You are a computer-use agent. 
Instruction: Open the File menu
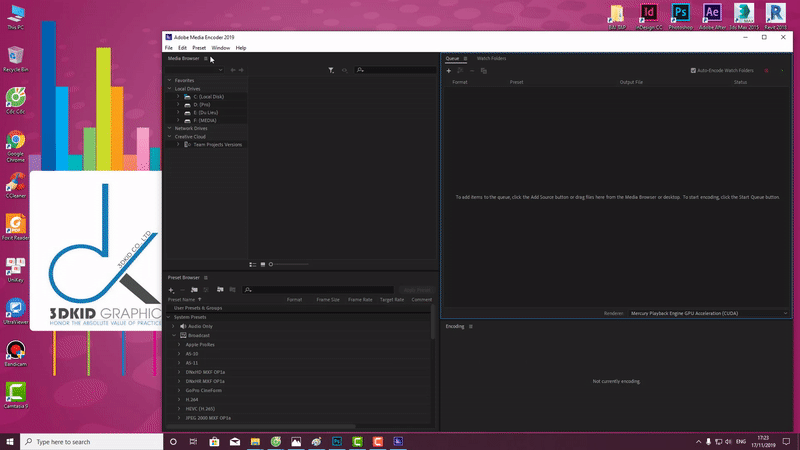(168, 48)
